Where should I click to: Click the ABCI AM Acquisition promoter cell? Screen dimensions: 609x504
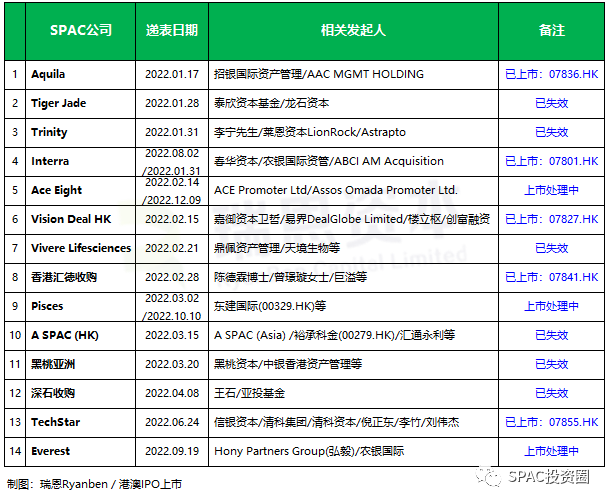tap(353, 162)
